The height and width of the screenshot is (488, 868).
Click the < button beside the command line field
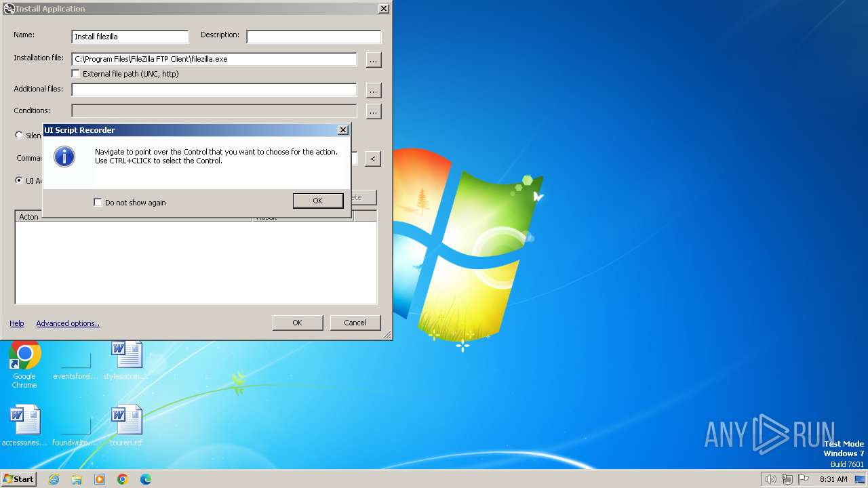click(x=372, y=159)
